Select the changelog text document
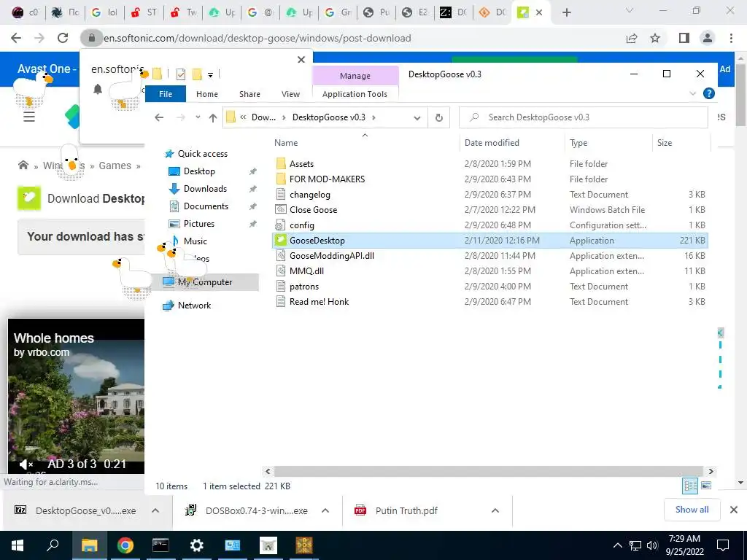 click(309, 194)
